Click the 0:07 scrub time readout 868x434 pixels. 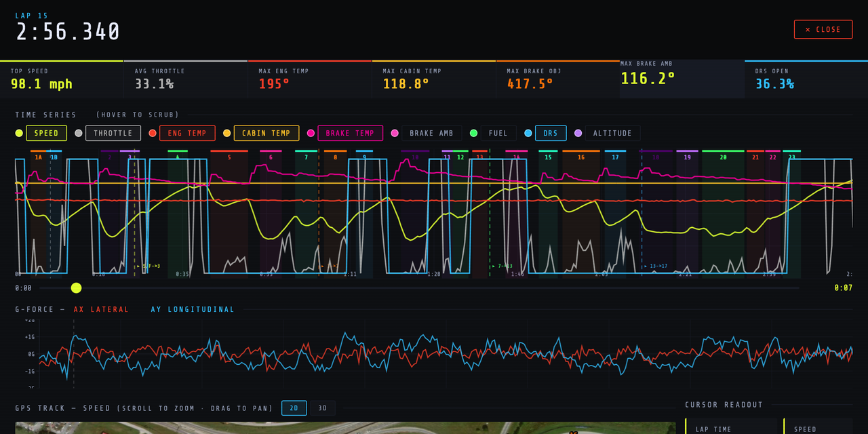(x=843, y=288)
